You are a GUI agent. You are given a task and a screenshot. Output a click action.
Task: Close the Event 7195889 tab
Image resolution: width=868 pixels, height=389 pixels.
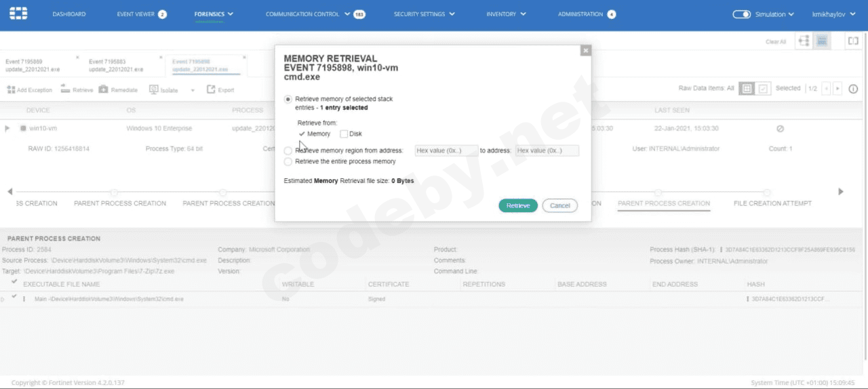(x=77, y=58)
